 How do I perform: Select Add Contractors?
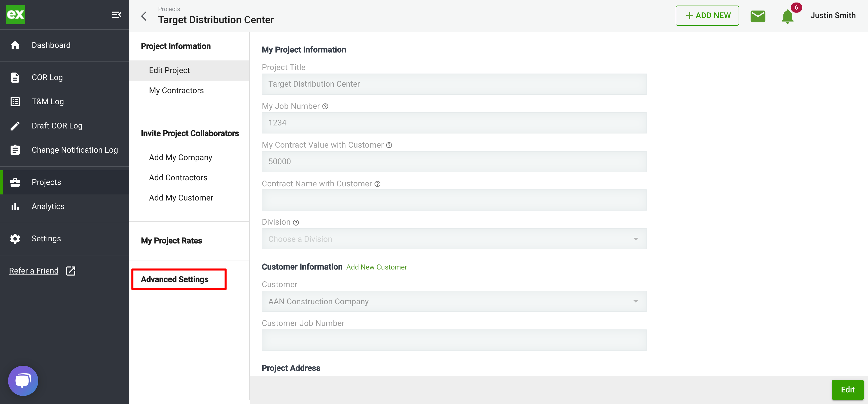point(189,177)
